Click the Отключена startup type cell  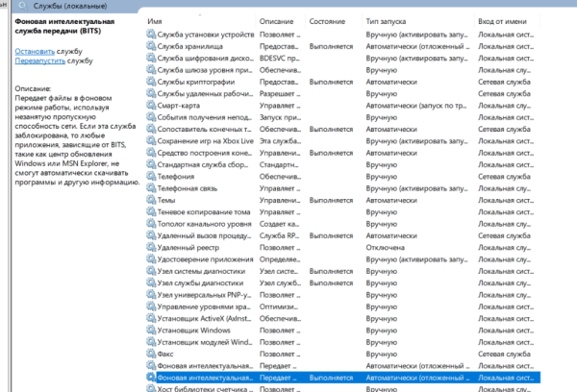pos(385,248)
